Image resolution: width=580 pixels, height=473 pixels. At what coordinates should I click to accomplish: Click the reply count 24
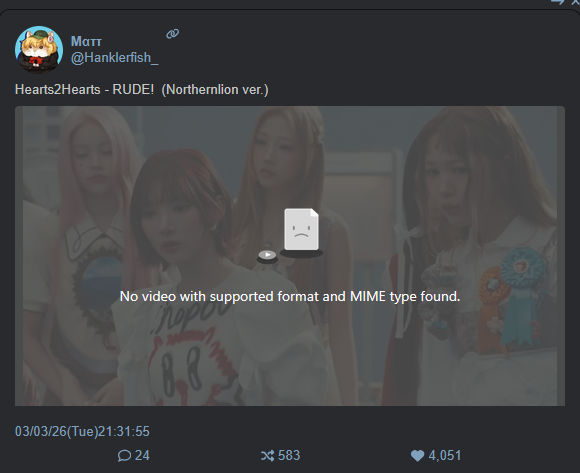(x=142, y=456)
